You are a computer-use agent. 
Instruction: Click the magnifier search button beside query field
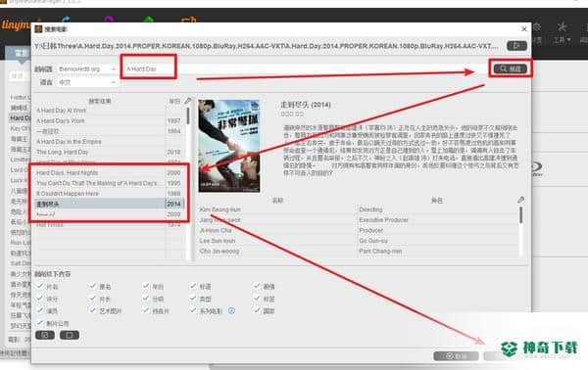pos(511,69)
